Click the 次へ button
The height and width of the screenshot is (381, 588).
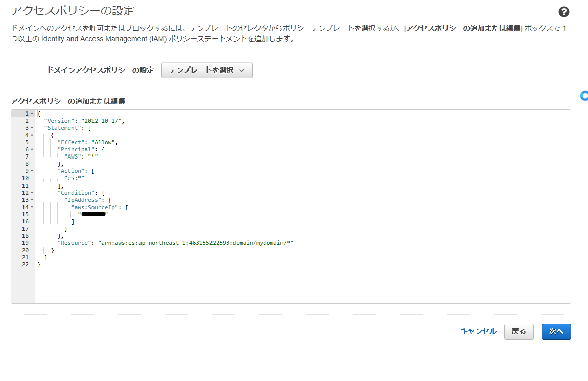[556, 331]
